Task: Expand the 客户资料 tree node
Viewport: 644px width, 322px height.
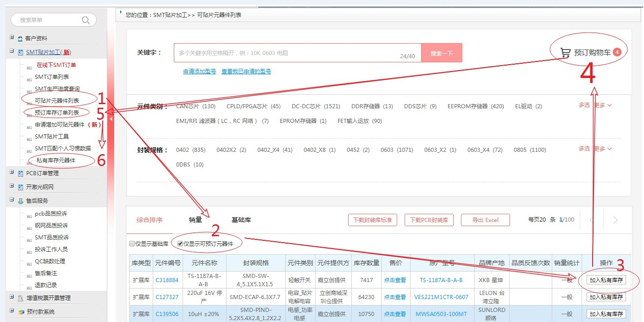Action: click(12, 38)
